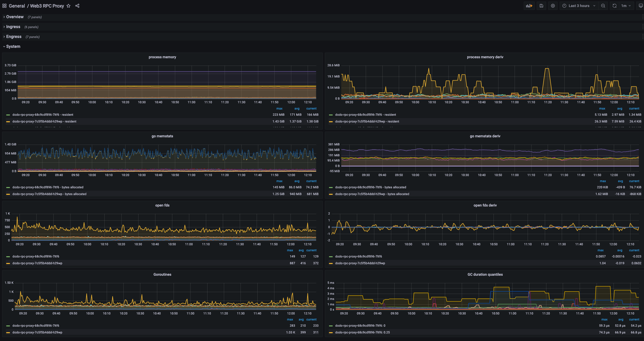
Task: Click 887 max value in open fds legend
Action: pyautogui.click(x=292, y=263)
